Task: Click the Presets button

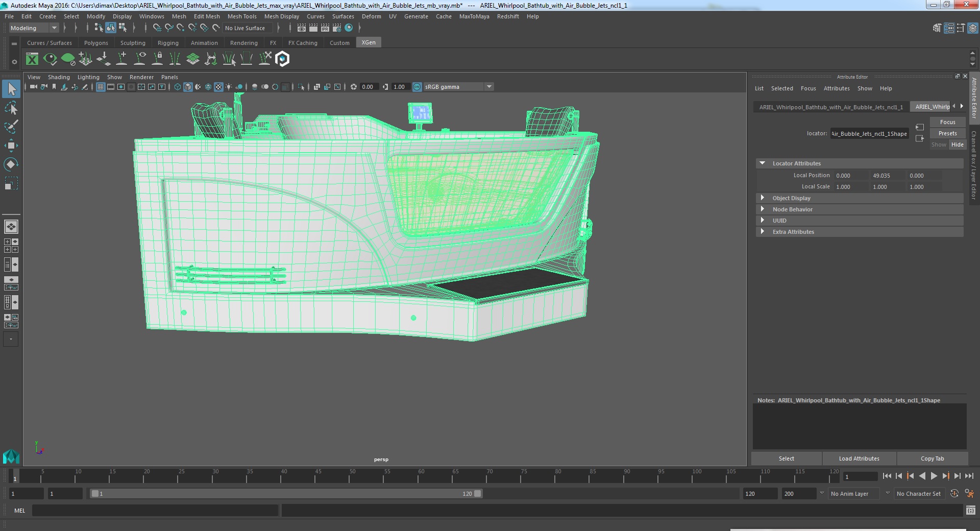Action: pos(947,133)
